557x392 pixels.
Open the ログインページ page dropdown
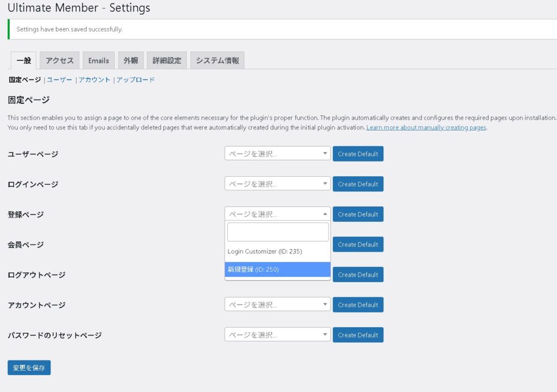click(277, 184)
